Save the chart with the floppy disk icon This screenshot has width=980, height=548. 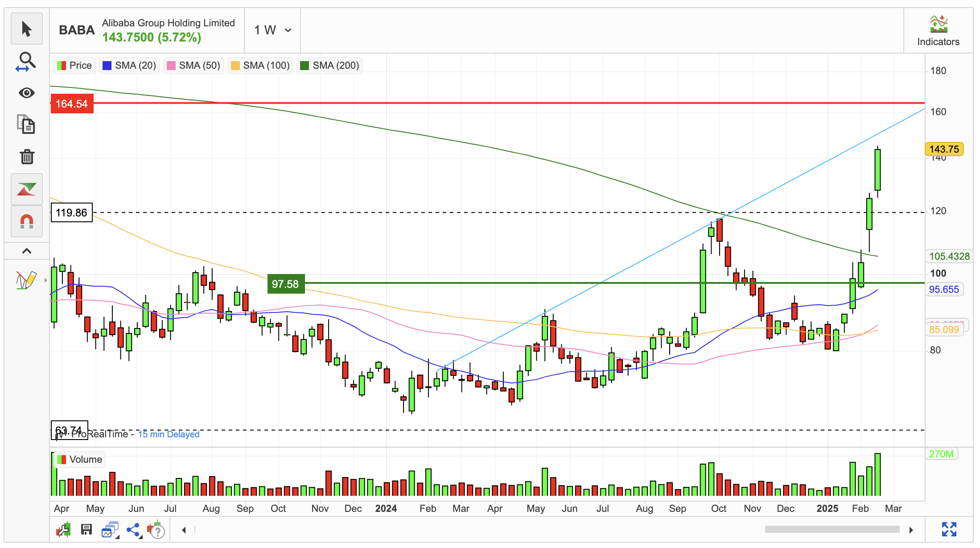pos(86,530)
